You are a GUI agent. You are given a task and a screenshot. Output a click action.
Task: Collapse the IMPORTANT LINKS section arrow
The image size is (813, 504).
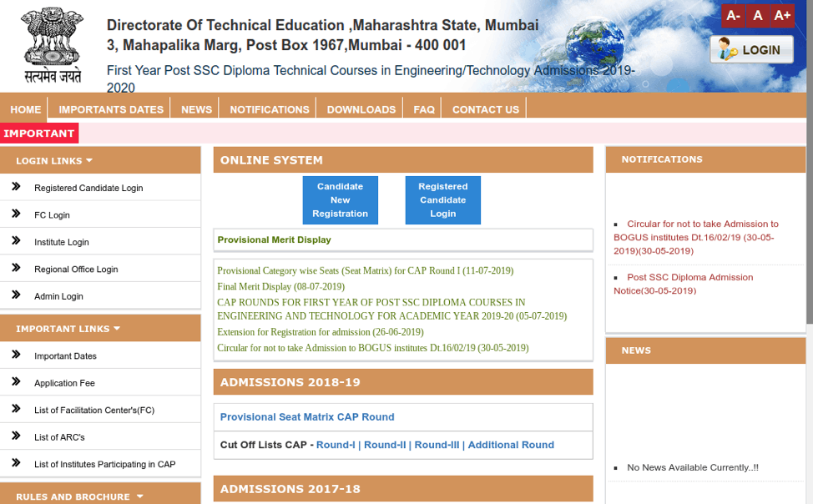click(117, 329)
